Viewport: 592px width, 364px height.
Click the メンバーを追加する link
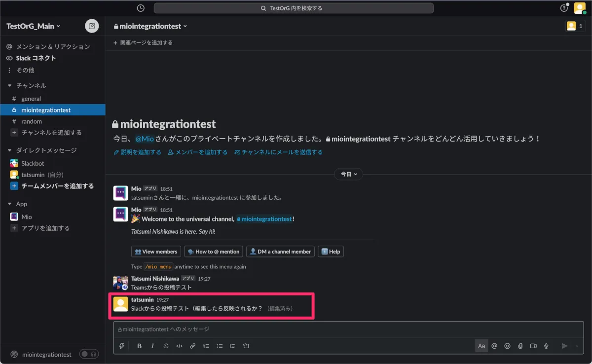pos(198,152)
